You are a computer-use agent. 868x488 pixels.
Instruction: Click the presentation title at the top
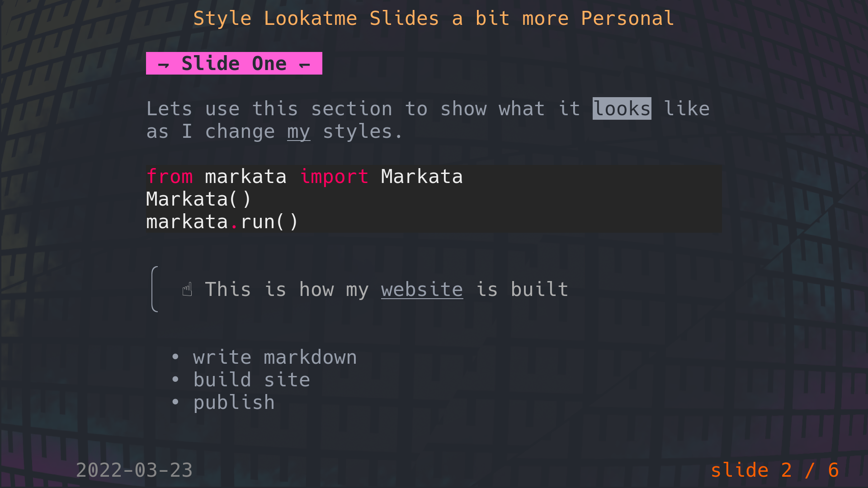click(434, 19)
